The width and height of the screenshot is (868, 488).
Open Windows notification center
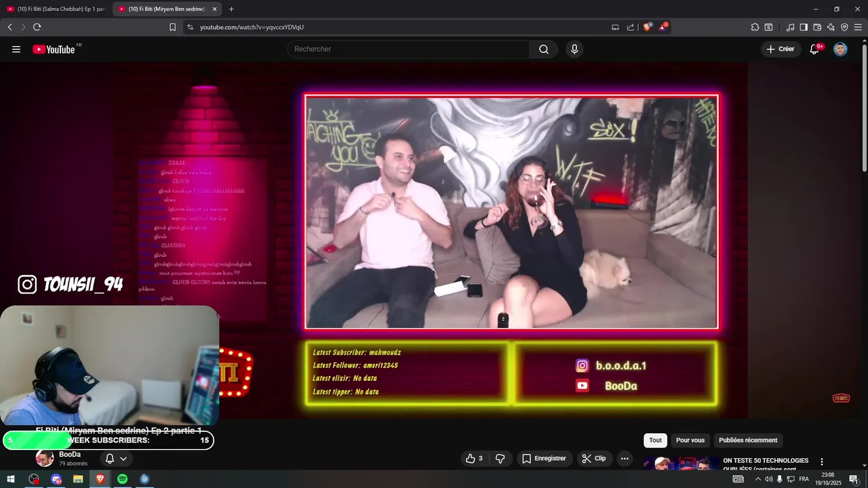854,479
